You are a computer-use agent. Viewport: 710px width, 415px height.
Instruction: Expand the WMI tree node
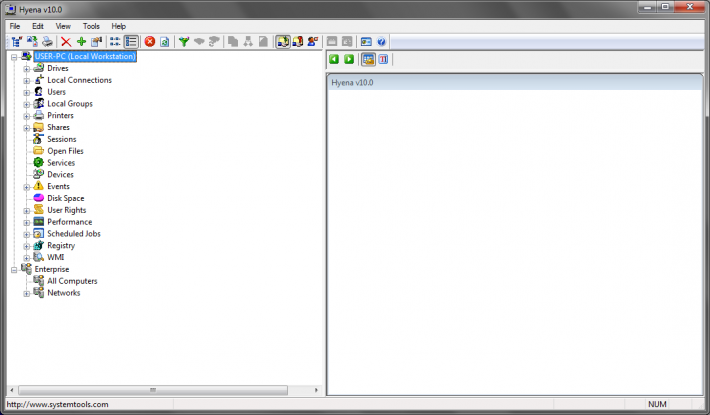27,258
